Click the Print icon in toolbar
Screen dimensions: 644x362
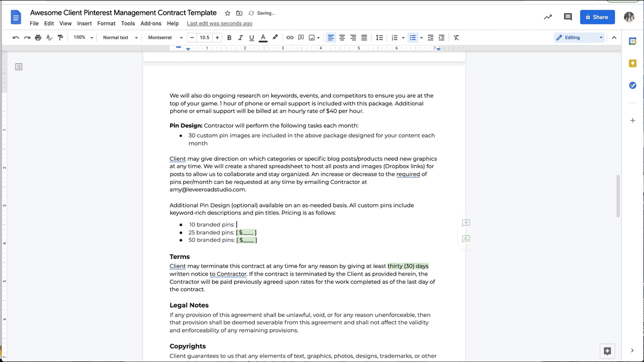pos(38,38)
